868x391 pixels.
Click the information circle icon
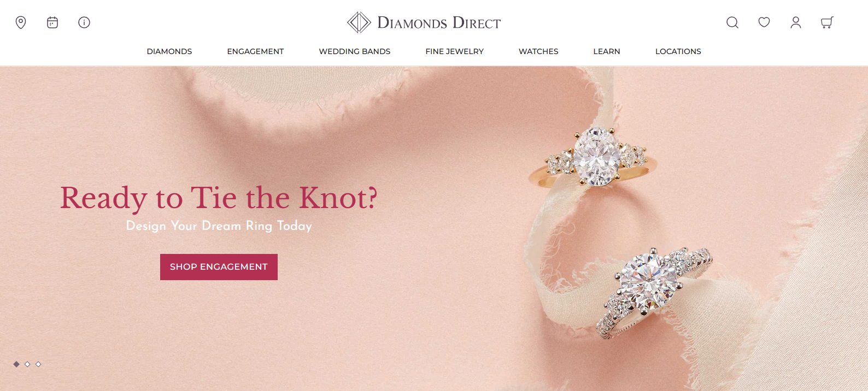click(84, 22)
